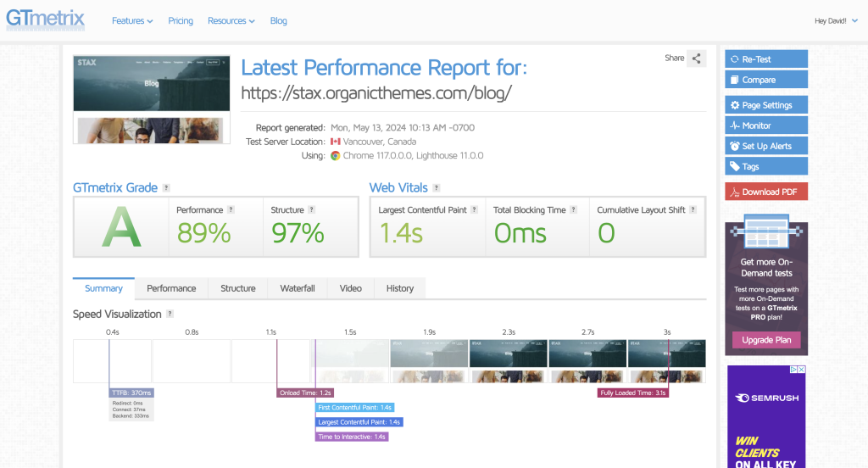The width and height of the screenshot is (868, 468).
Task: Click the Web Vitals help question mark
Action: pos(437,187)
